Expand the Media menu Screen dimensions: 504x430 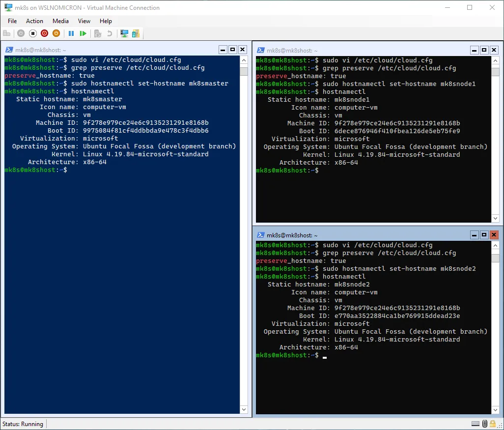pyautogui.click(x=60, y=21)
